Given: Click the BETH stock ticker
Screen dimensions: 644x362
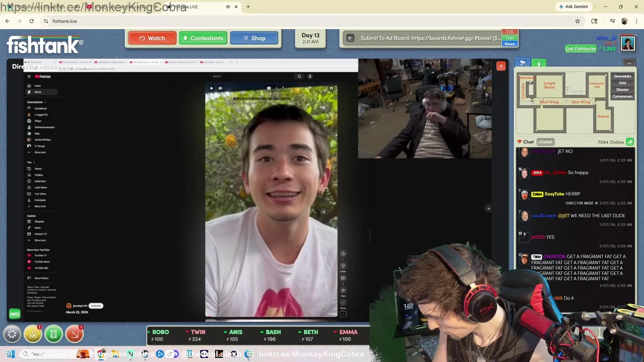Looking at the screenshot, I should click(x=308, y=335).
